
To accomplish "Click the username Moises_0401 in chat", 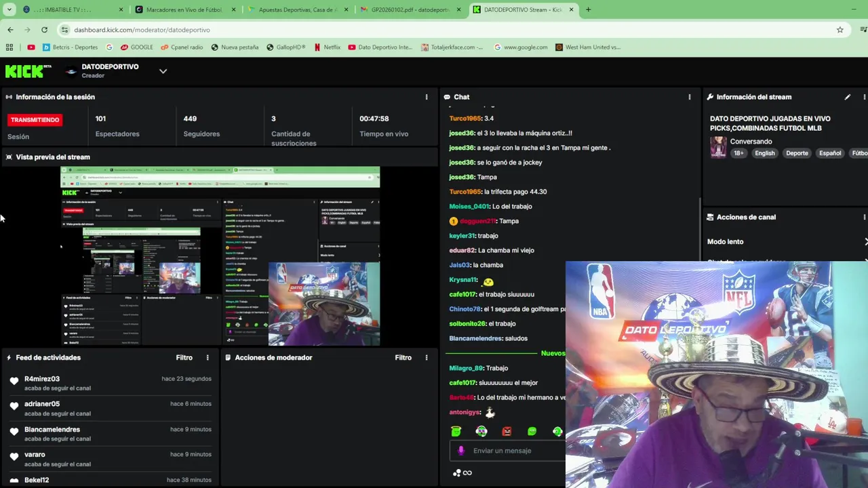I will tap(469, 207).
